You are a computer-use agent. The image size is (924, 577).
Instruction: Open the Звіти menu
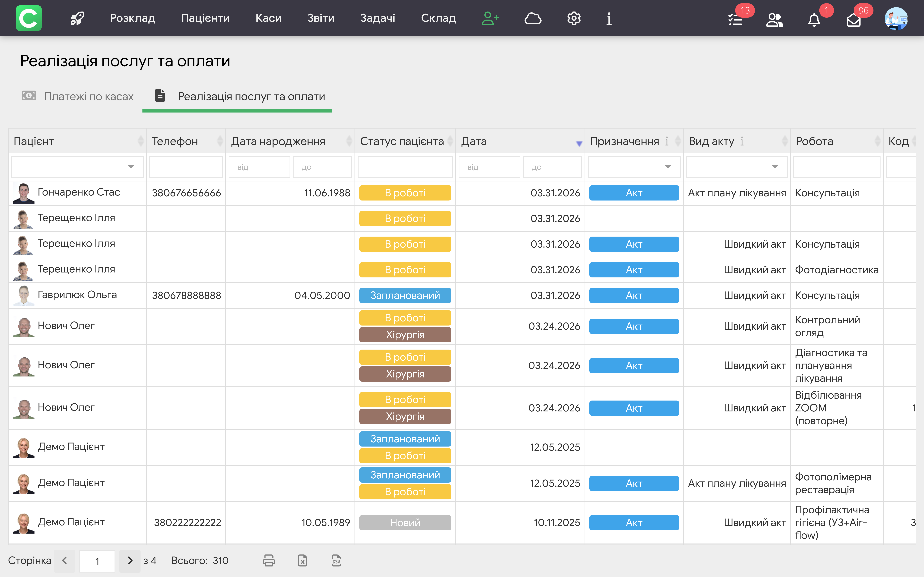tap(320, 18)
